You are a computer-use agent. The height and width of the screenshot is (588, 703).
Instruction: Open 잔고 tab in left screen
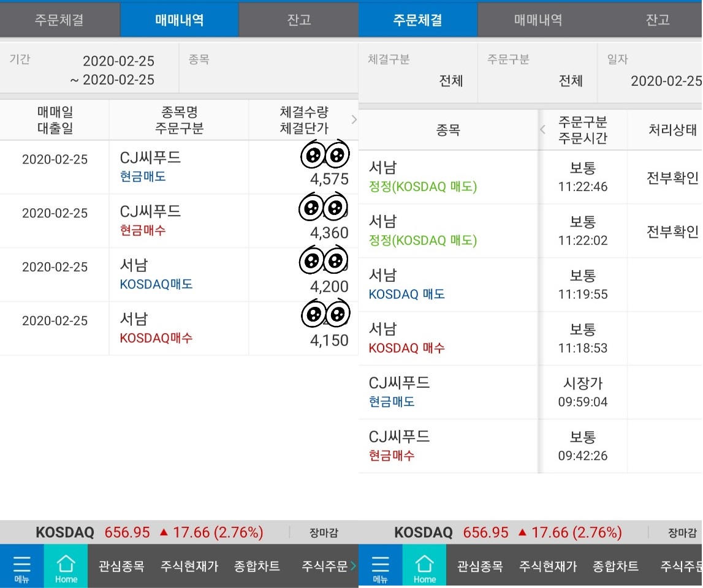pyautogui.click(x=298, y=20)
